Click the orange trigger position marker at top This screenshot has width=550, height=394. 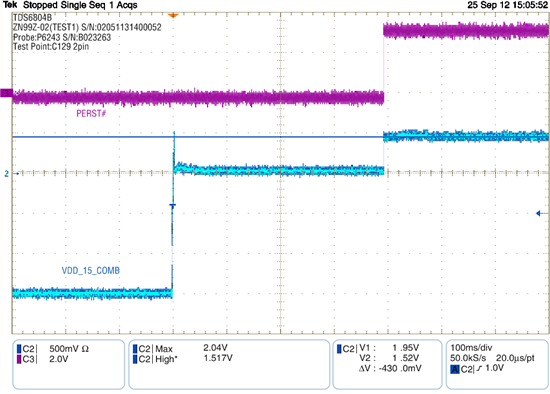coord(173,15)
